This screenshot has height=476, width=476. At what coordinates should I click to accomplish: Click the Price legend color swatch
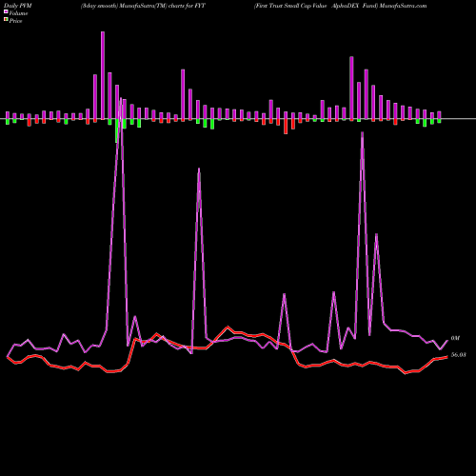(6, 20)
